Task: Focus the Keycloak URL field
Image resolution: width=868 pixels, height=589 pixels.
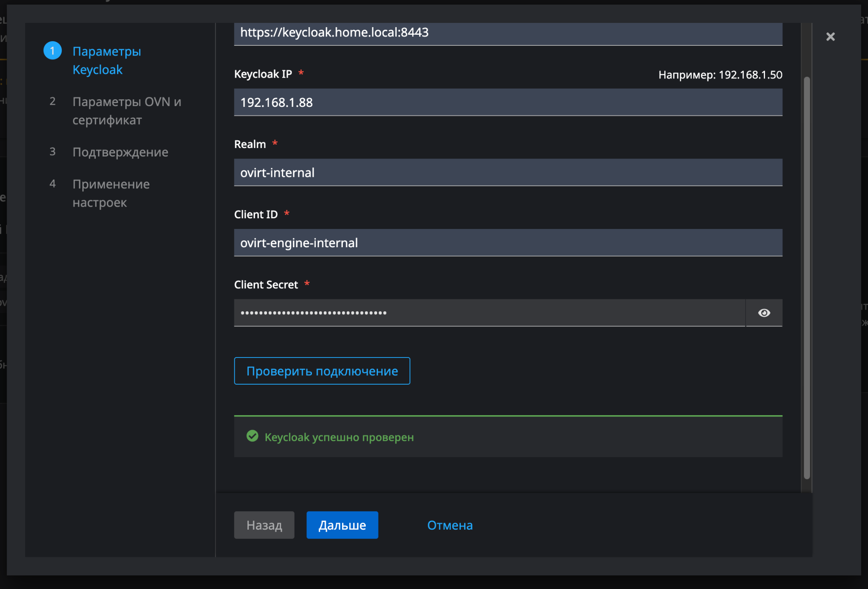Action: pyautogui.click(x=508, y=33)
